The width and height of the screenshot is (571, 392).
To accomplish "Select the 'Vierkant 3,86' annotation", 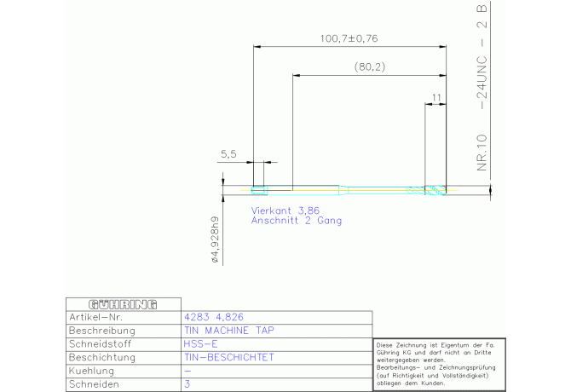I will (x=285, y=210).
